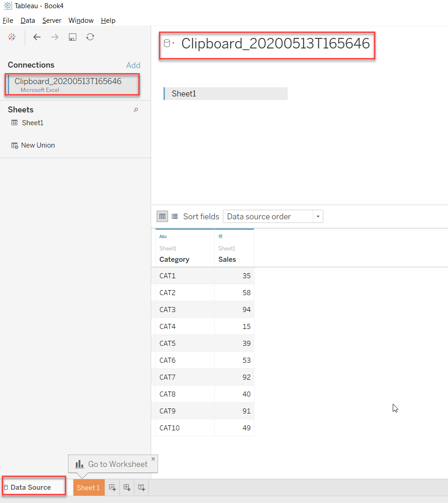The image size is (448, 503).
Task: Open the Window menu
Action: [81, 21]
